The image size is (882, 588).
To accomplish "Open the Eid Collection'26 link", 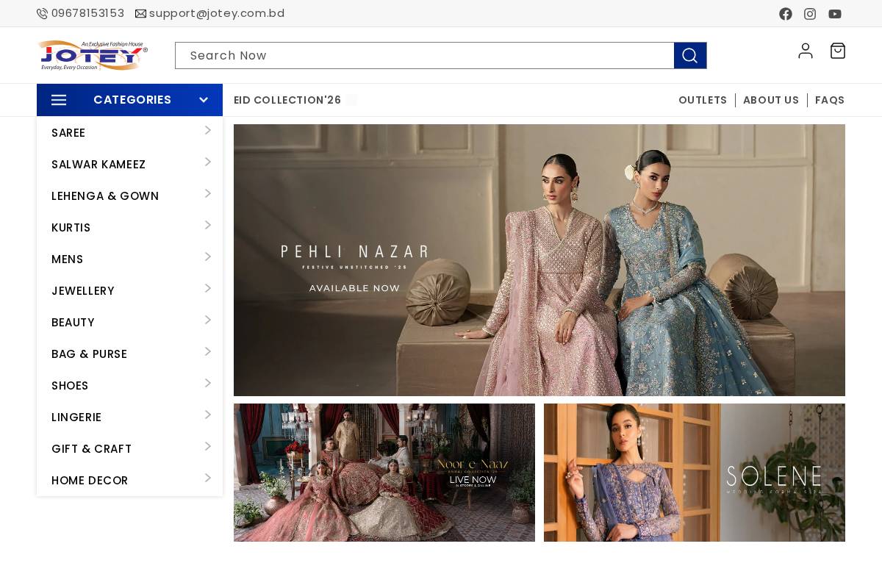I will [x=287, y=100].
